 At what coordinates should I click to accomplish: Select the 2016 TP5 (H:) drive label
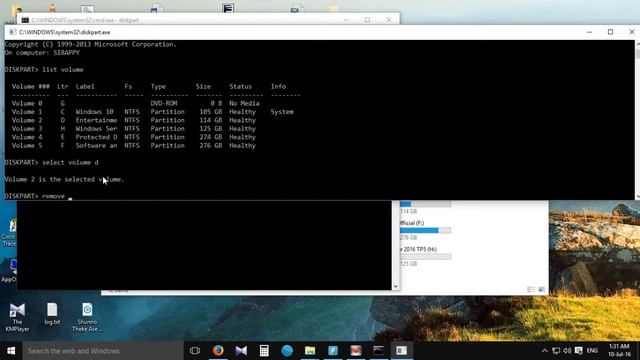[418, 249]
